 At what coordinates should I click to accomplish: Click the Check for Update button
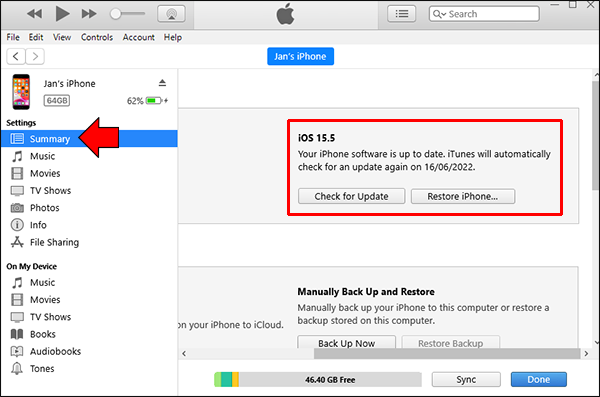pos(351,196)
